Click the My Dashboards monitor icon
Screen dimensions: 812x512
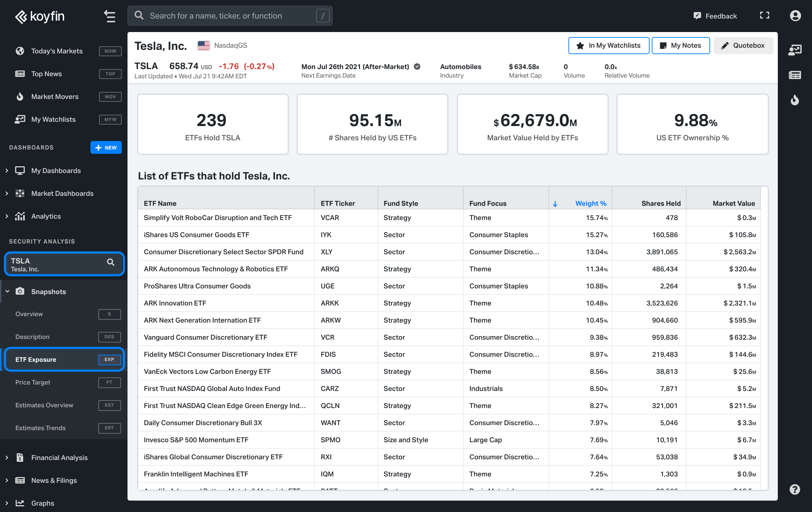pyautogui.click(x=20, y=171)
